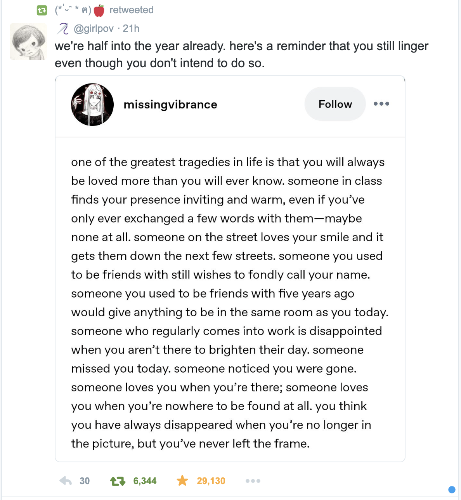Click the 29,130 favorites count
The image size is (461, 500).
[x=211, y=481]
